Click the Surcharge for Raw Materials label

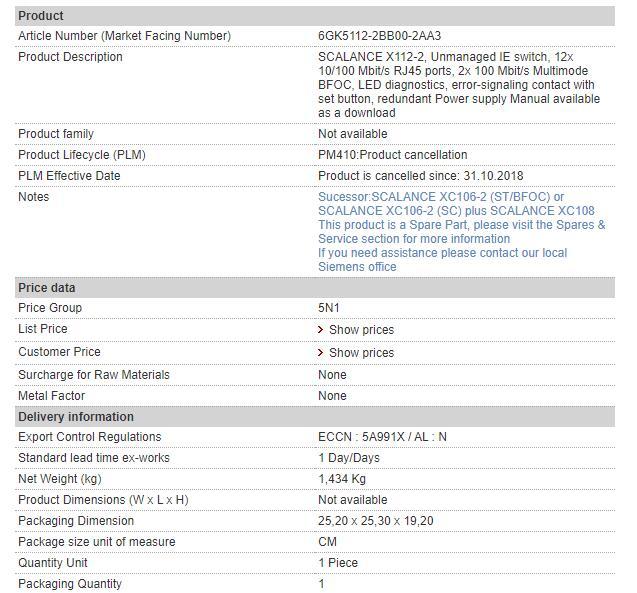(x=94, y=375)
